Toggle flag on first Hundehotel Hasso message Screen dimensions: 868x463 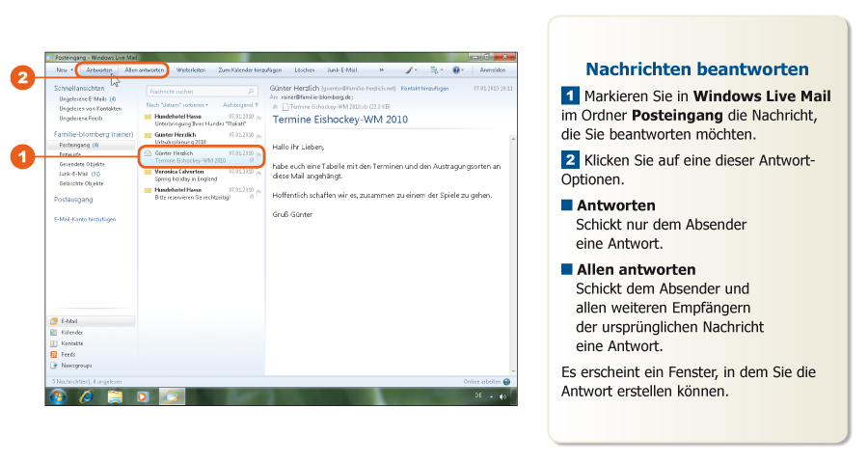[x=258, y=118]
